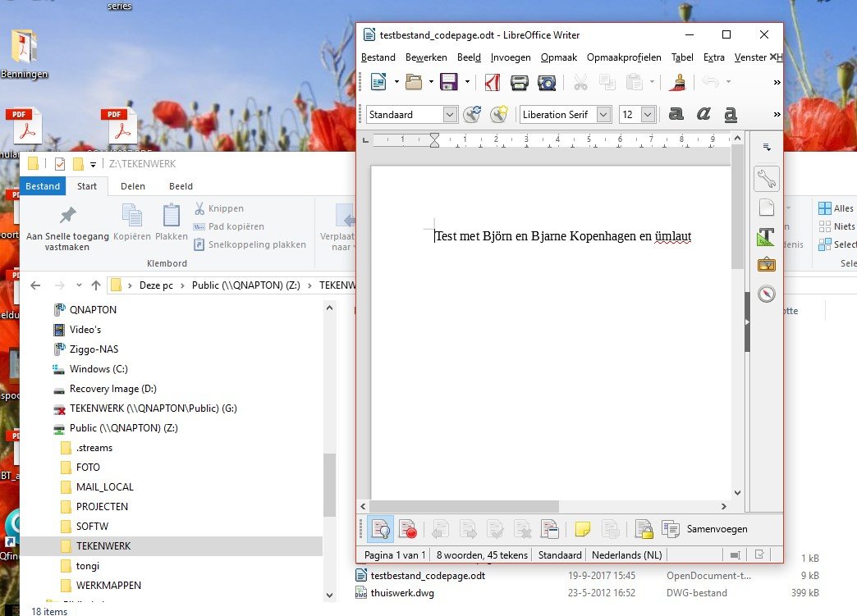Open sidebar Properties wrench icon
This screenshot has width=857, height=616.
pos(766,178)
